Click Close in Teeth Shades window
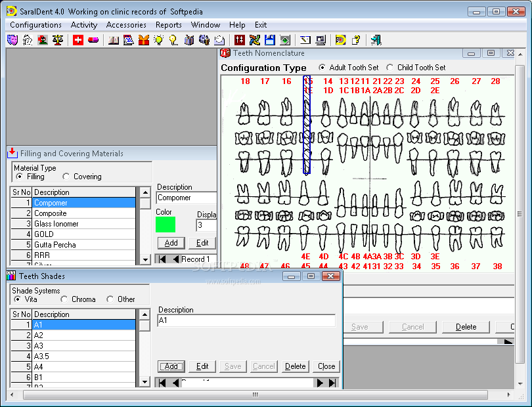The width and height of the screenshot is (532, 407). (x=326, y=366)
